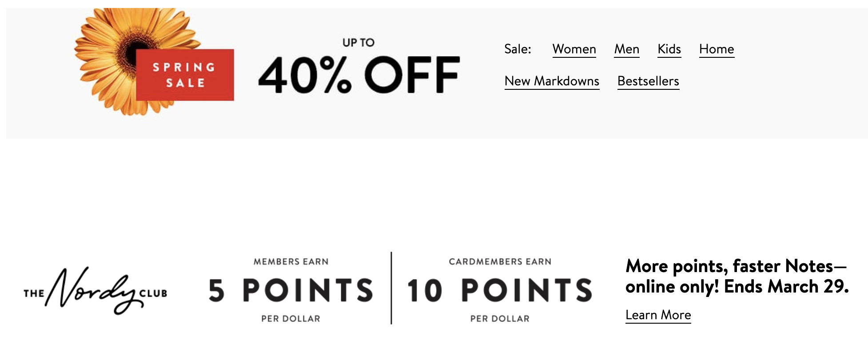868x353 pixels.
Task: Click the 'Sale:' label
Action: point(518,49)
